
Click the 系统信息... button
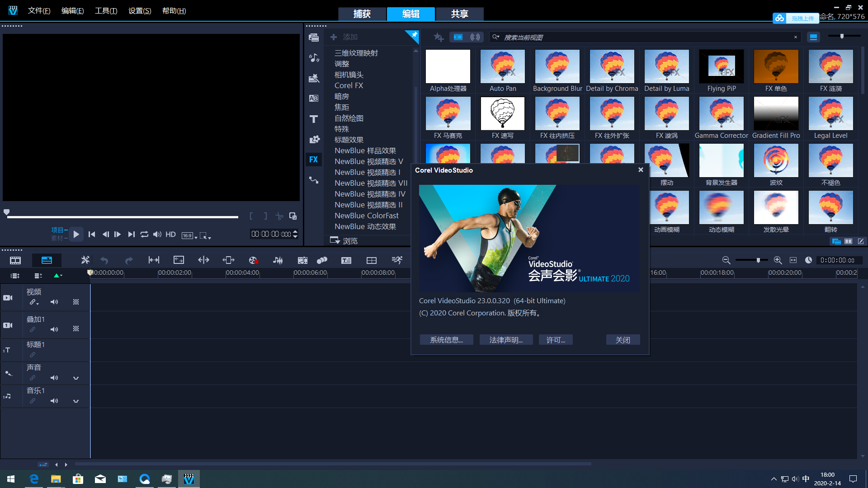click(446, 340)
